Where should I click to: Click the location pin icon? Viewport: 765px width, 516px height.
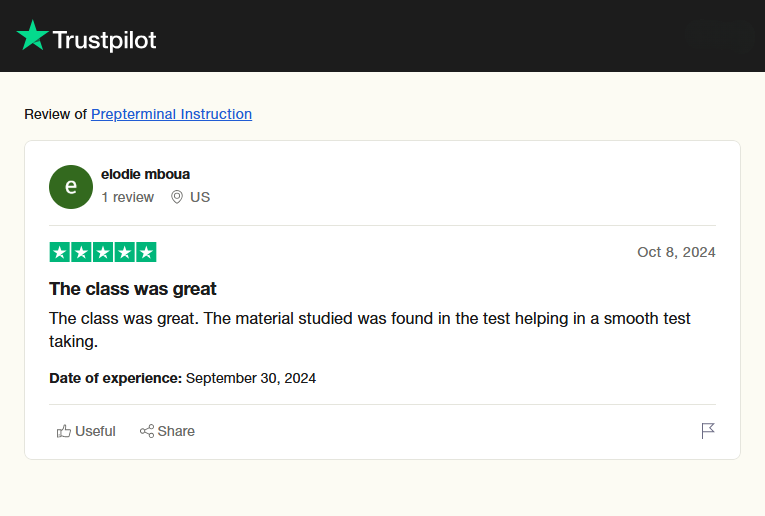tap(177, 197)
